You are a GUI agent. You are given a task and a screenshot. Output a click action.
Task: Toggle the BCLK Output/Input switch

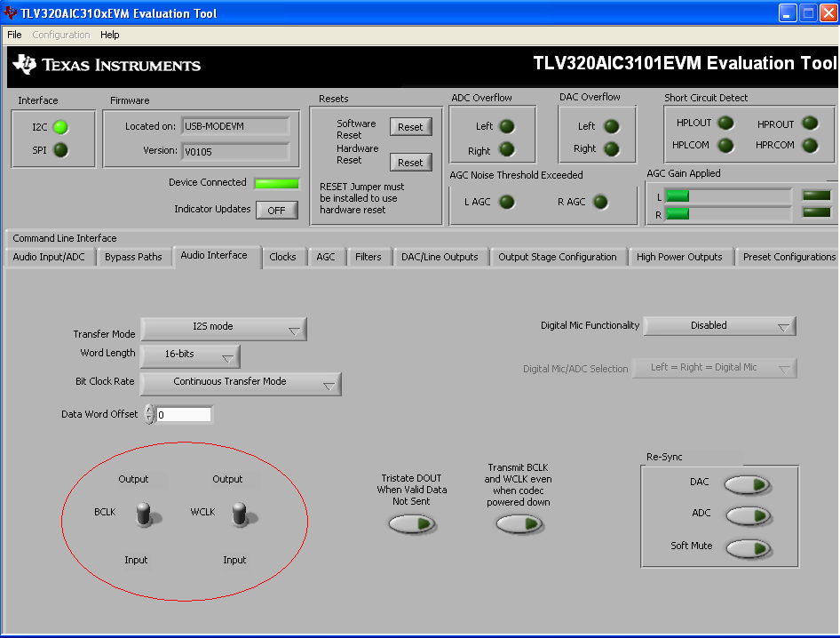(145, 514)
